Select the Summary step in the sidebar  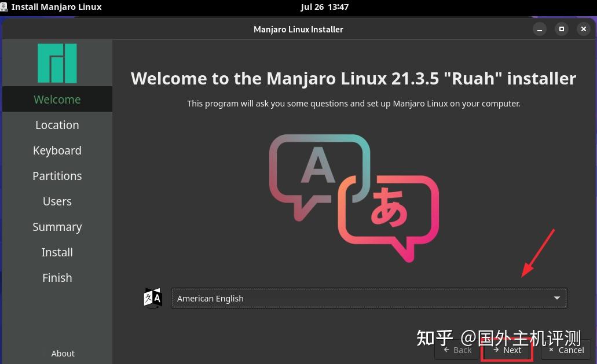tap(57, 227)
